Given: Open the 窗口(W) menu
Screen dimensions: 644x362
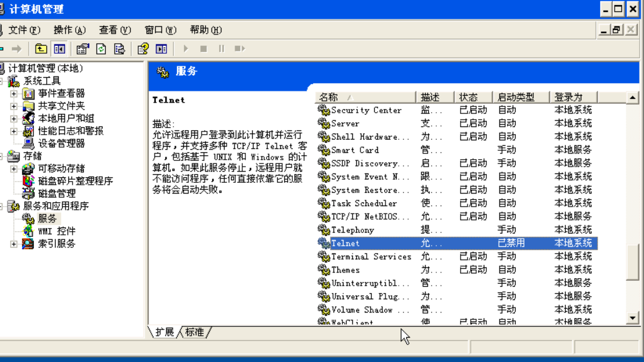Looking at the screenshot, I should [160, 30].
